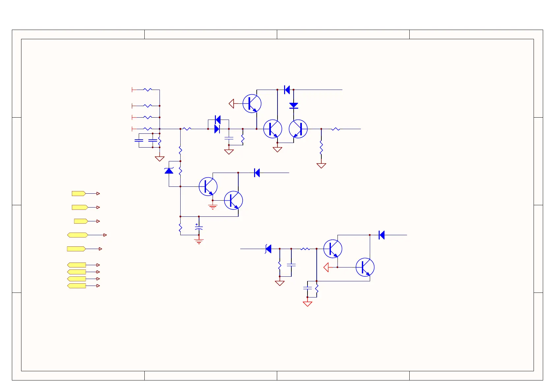
Task: Click the bright red downward ground triangle
Action: (307, 304)
